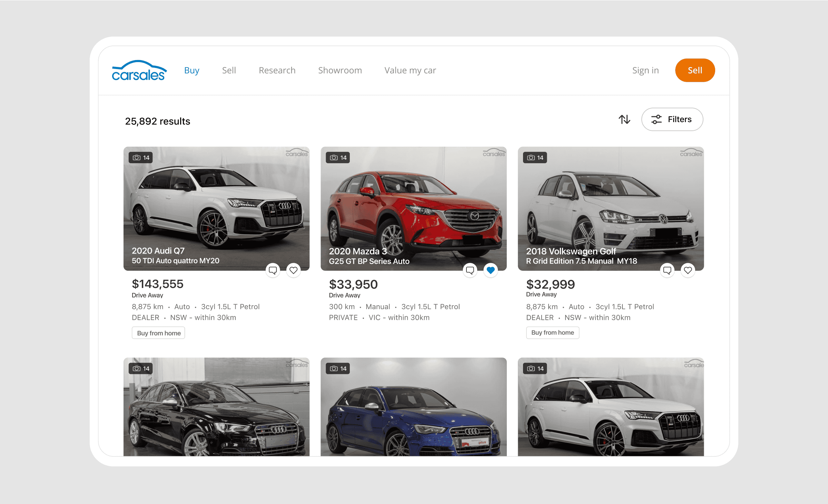828x504 pixels.
Task: Click 'R Grid Edition 7.5 Manual MY18' subtitle
Action: click(582, 261)
